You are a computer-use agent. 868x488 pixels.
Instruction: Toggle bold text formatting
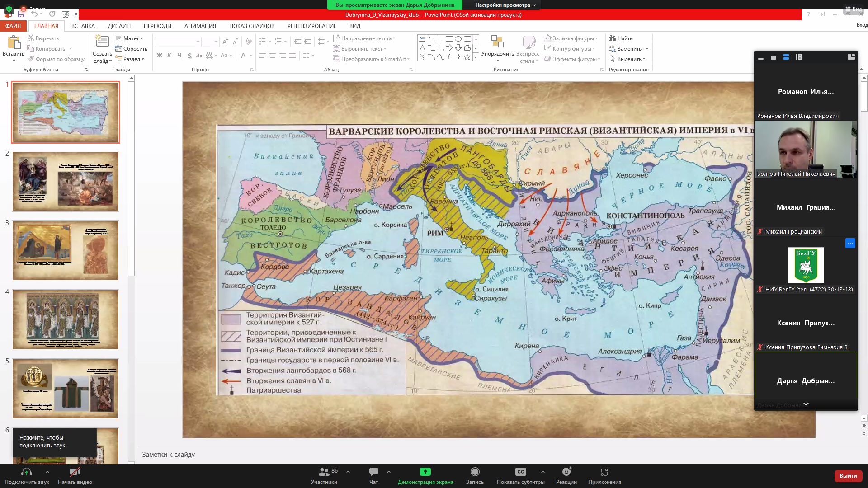(159, 56)
